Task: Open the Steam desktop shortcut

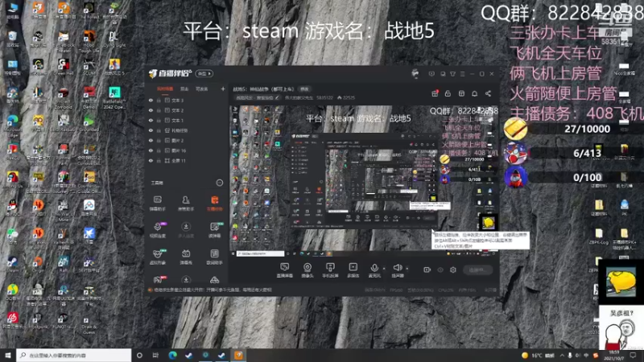Action: pyautogui.click(x=12, y=265)
